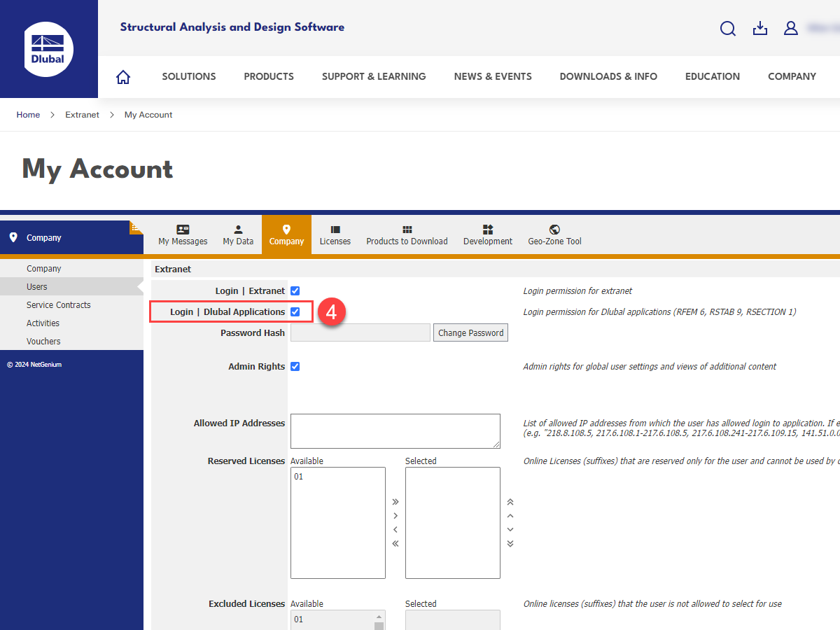Click the location pin in Company sidebar header
This screenshot has height=630, width=840.
pyautogui.click(x=13, y=238)
